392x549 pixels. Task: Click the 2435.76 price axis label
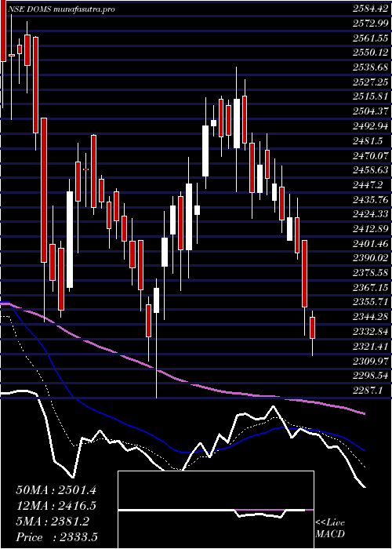click(370, 199)
